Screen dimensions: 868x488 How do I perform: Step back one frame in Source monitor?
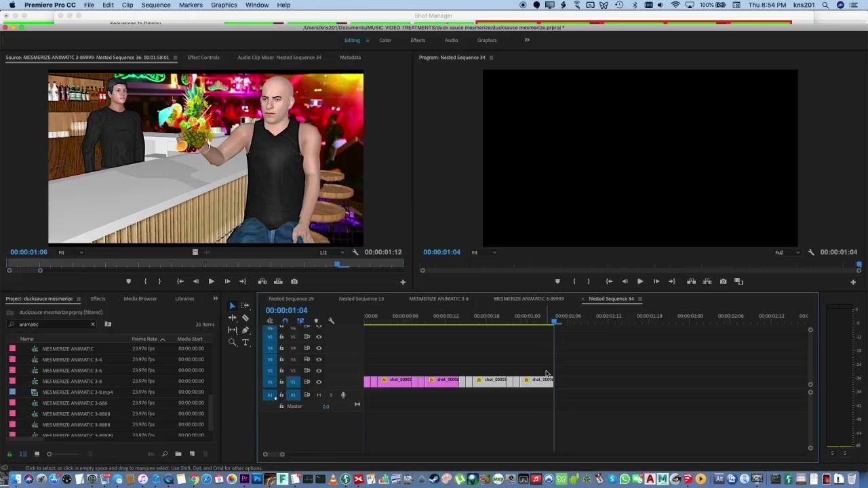[195, 281]
